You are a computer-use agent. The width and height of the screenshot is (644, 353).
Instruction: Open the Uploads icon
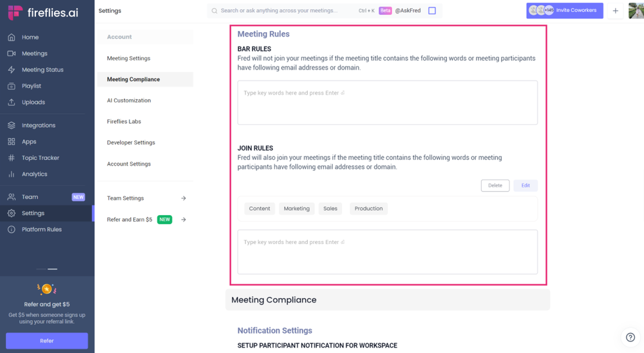point(12,102)
